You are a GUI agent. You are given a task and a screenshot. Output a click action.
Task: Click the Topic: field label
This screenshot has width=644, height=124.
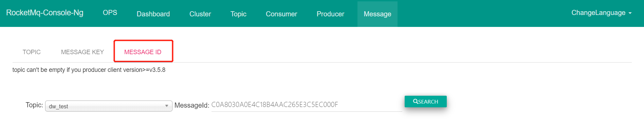(34, 105)
